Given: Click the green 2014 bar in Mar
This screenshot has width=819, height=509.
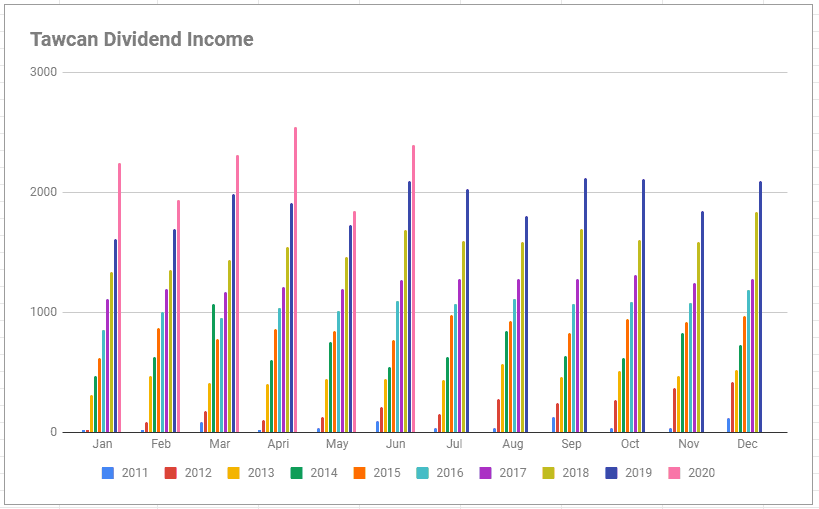Looking at the screenshot, I should tap(213, 368).
